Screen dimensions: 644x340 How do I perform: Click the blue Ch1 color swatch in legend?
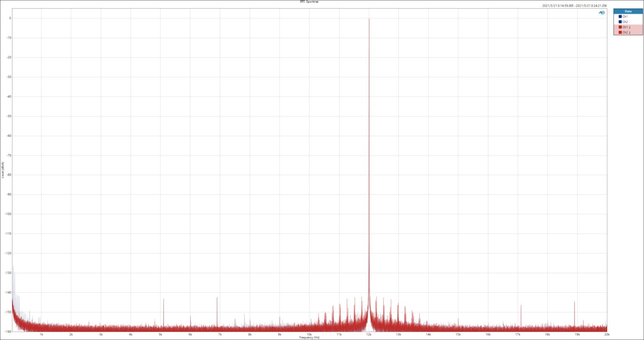(620, 16)
